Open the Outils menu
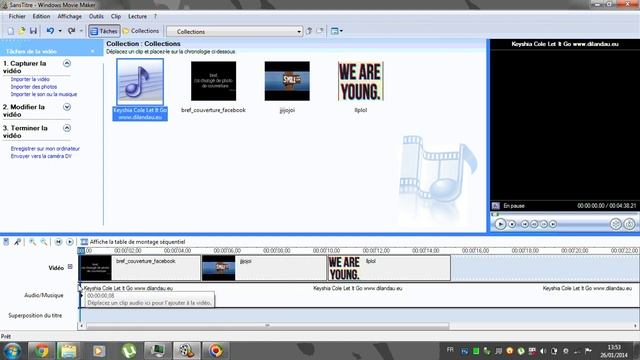The height and width of the screenshot is (360, 640). pyautogui.click(x=96, y=16)
